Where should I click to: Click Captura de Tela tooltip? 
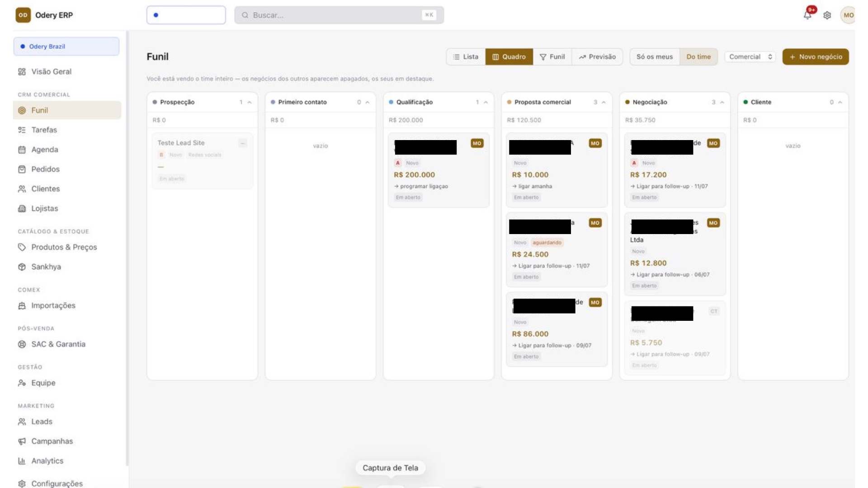pyautogui.click(x=390, y=468)
